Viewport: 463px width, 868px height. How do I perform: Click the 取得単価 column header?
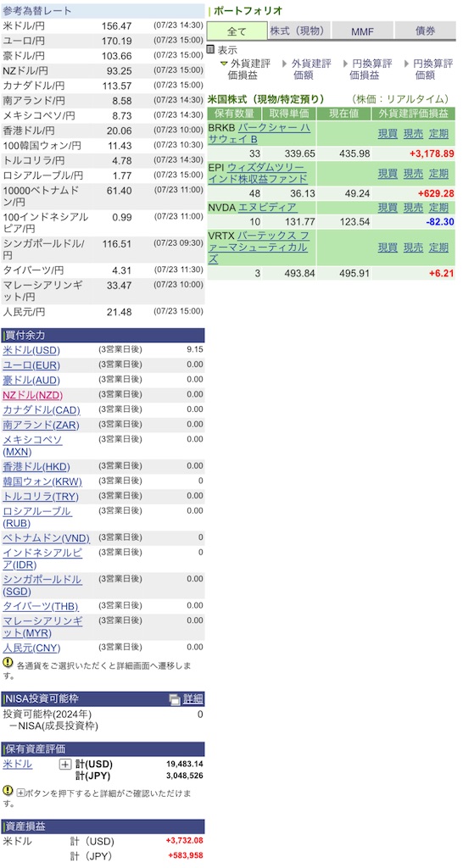tap(289, 114)
